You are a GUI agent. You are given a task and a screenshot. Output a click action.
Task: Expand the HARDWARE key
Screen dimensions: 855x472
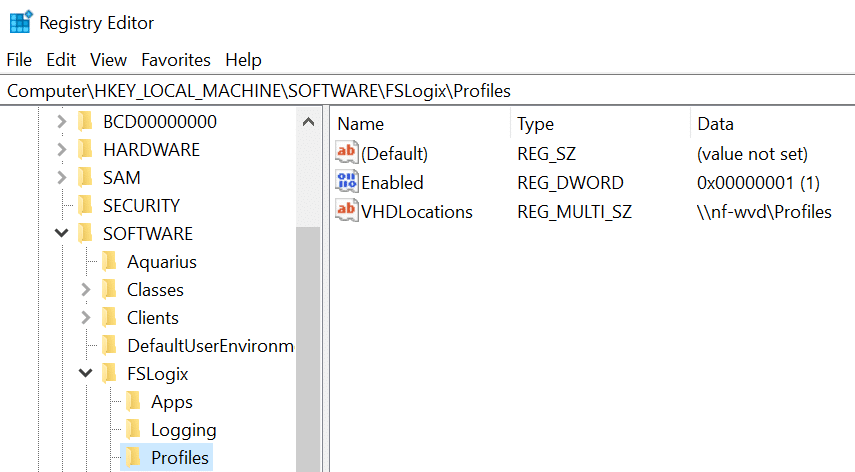pos(62,149)
